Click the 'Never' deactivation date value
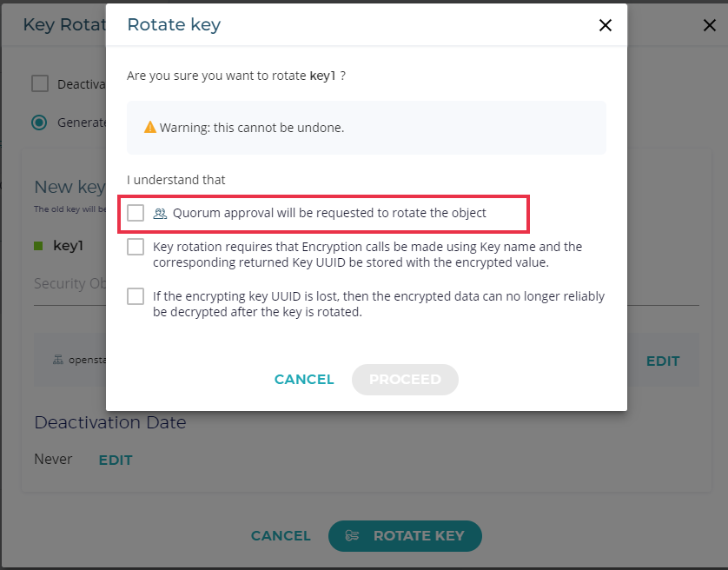Viewport: 728px width, 570px height. [x=53, y=459]
